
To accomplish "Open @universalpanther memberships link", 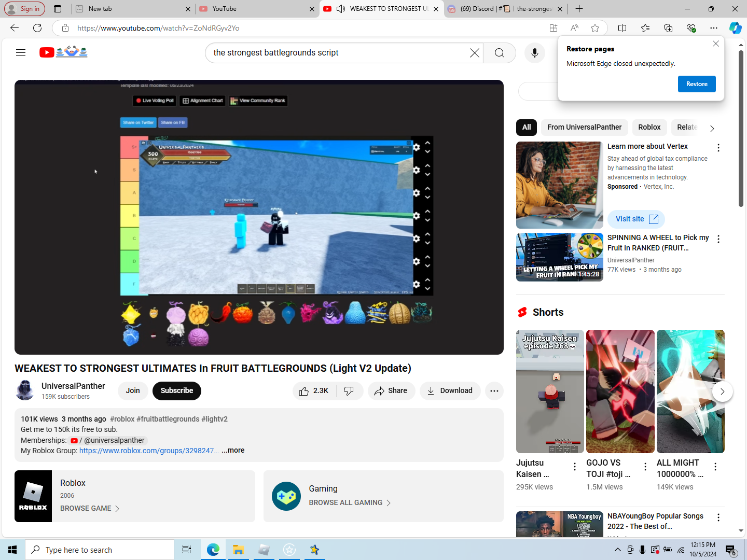I will [109, 440].
